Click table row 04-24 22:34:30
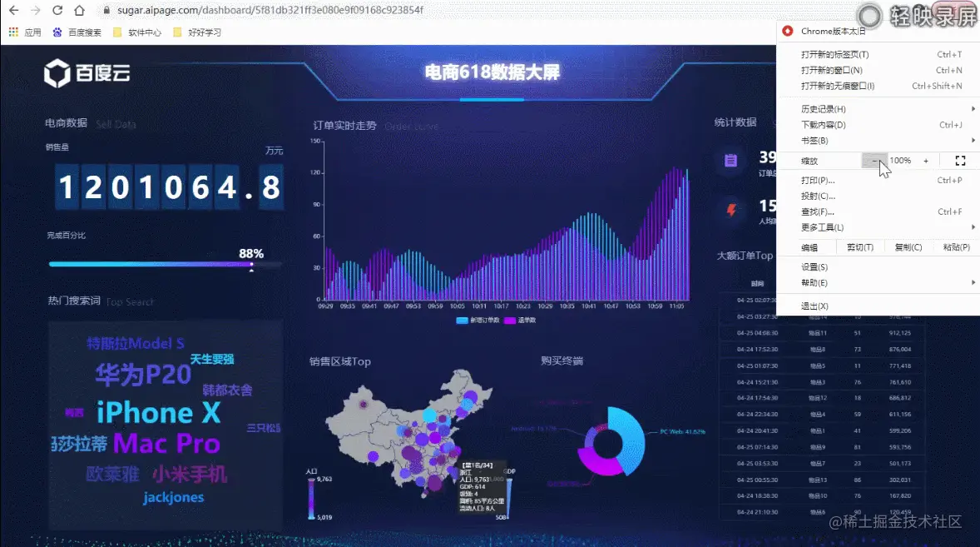This screenshot has width=980, height=547. point(822,415)
